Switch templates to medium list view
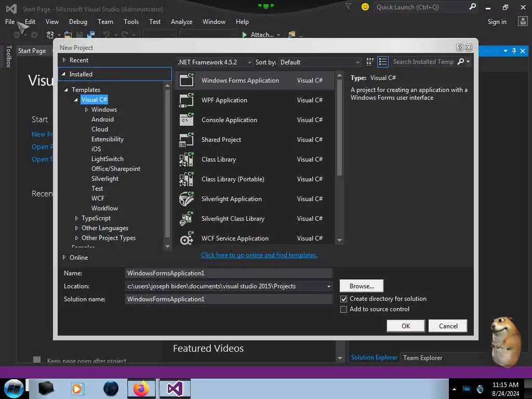Viewport: 532px width, 399px height. [x=383, y=62]
